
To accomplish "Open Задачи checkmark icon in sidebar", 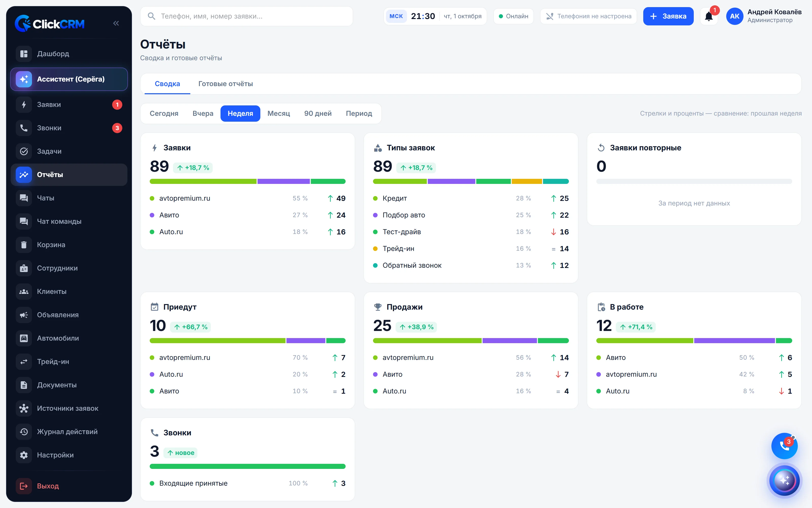I will [x=24, y=151].
